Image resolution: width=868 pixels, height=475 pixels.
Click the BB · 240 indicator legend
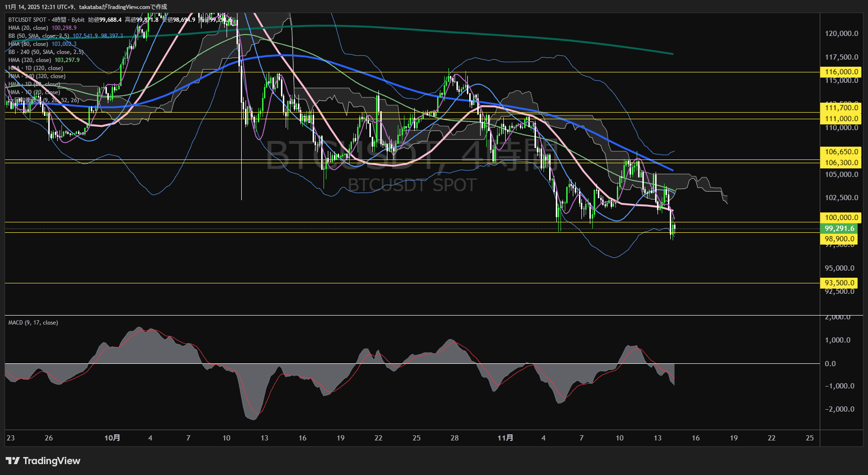(45, 52)
